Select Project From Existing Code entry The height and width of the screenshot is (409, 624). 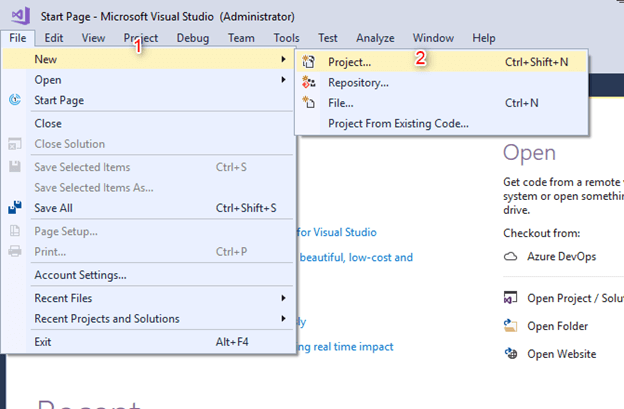pos(398,123)
